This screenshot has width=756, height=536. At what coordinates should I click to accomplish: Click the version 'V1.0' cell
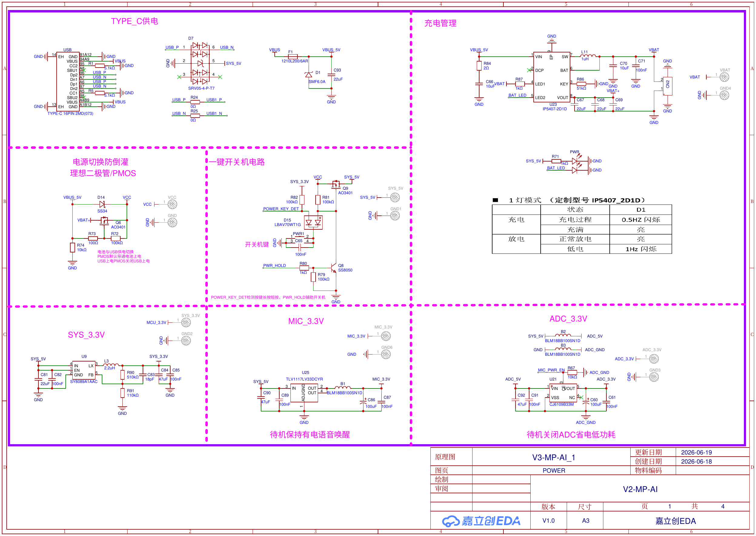(x=549, y=521)
